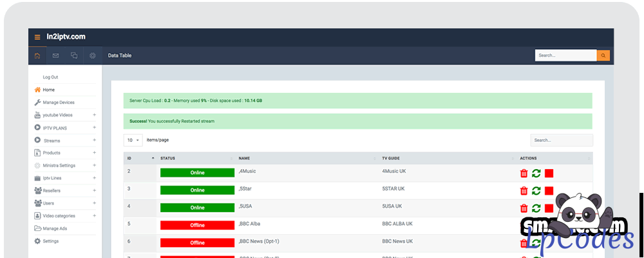Screen dimensions: 644x258
Task: Click the table search field
Action: point(561,140)
